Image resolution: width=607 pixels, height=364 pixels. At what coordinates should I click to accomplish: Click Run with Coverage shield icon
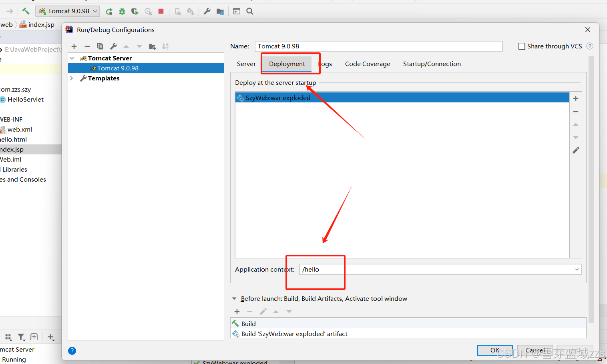[x=135, y=11]
